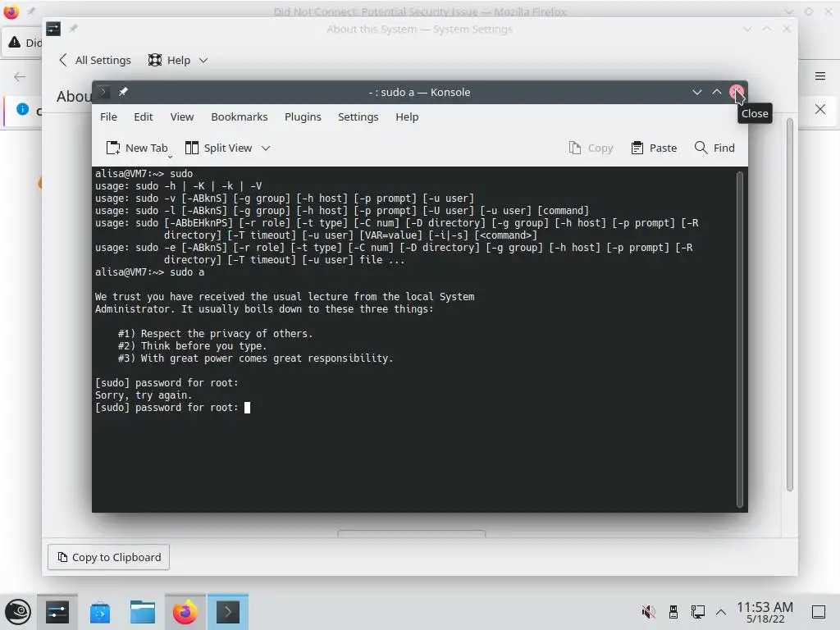Click the muted volume tray icon
The height and width of the screenshot is (630, 840).
point(649,612)
